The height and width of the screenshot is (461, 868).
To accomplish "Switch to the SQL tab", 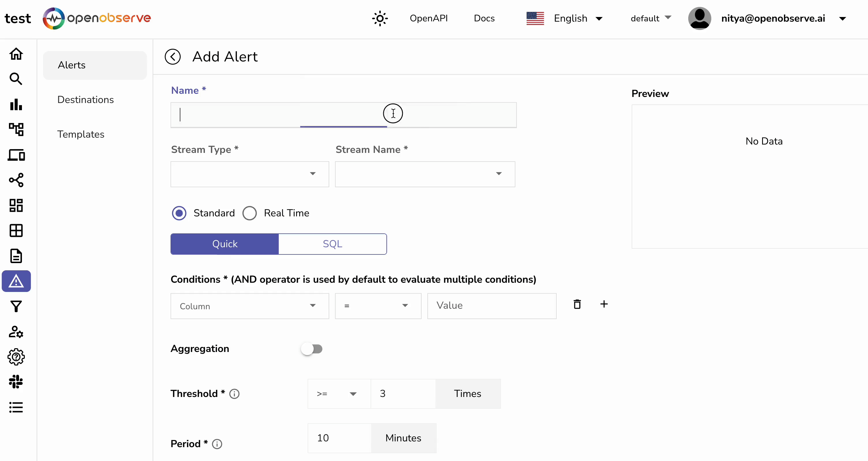I will pos(332,244).
